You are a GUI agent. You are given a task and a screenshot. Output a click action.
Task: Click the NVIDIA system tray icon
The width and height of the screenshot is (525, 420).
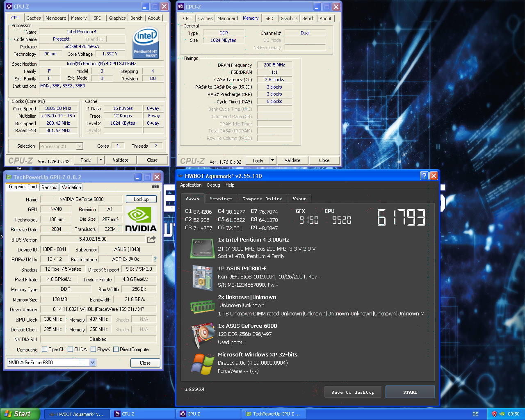(502, 414)
